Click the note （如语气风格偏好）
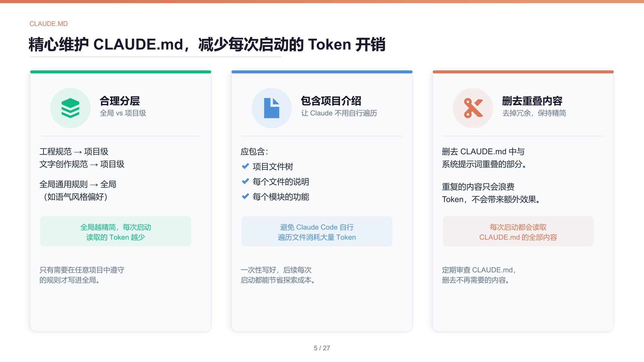 coord(75,197)
